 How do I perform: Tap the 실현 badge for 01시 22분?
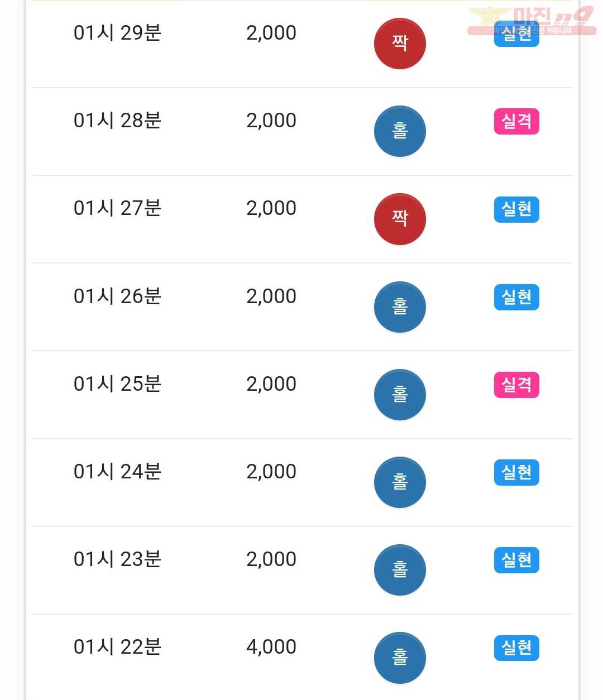[x=516, y=648]
